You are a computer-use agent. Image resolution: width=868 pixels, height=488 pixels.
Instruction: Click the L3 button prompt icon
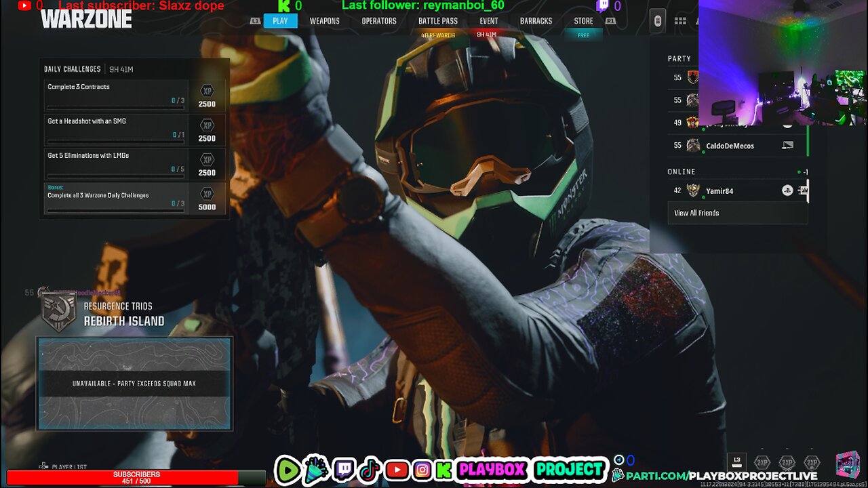point(737,461)
